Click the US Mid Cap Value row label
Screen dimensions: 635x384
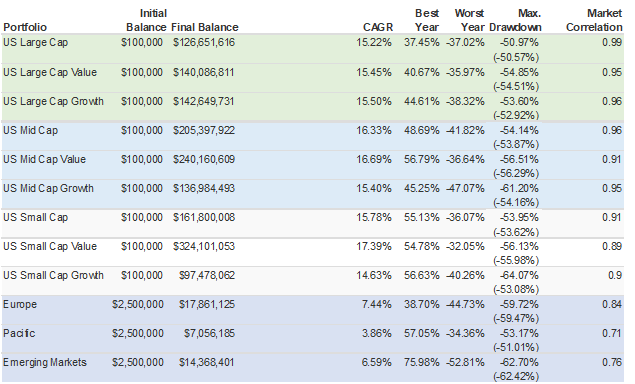[x=45, y=159]
